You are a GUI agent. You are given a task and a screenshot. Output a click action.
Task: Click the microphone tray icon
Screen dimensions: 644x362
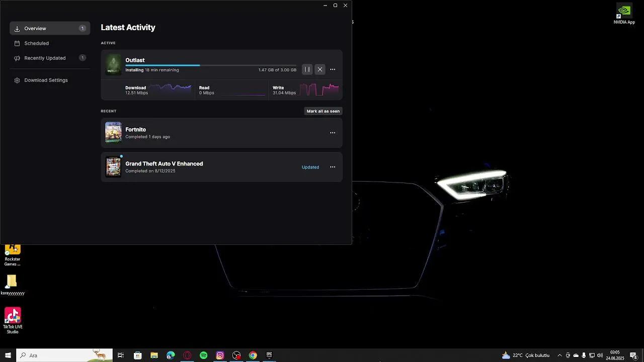coord(584,355)
